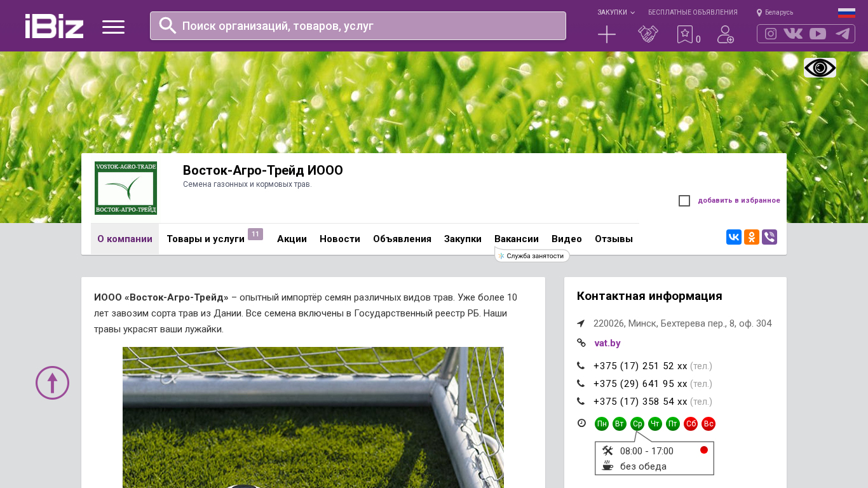Check the «добавить в избранное» checkbox
The width and height of the screenshot is (868, 488).
click(x=684, y=201)
